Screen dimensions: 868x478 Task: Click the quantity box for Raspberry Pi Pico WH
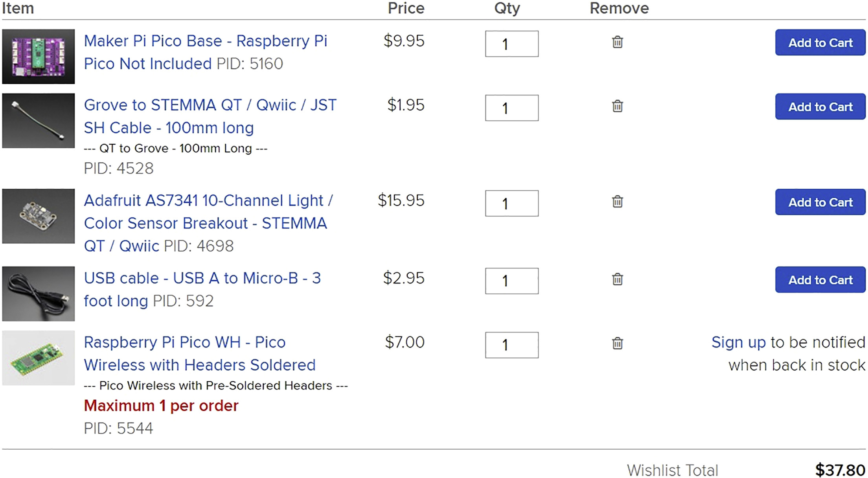coord(511,345)
